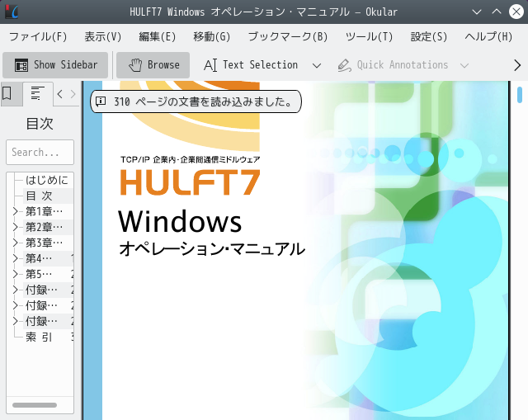
Task: Select the Contents (目次) sidebar tab icon
Action: pos(37,93)
